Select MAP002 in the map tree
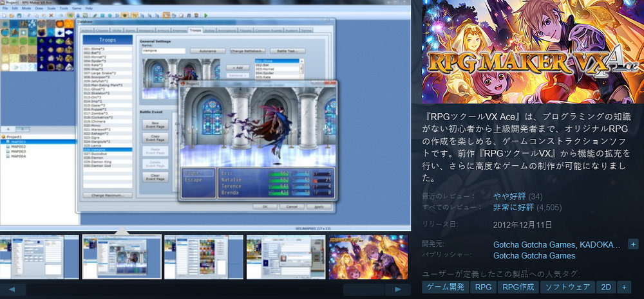Image resolution: width=644 pixels, height=299 pixels. pyautogui.click(x=19, y=147)
